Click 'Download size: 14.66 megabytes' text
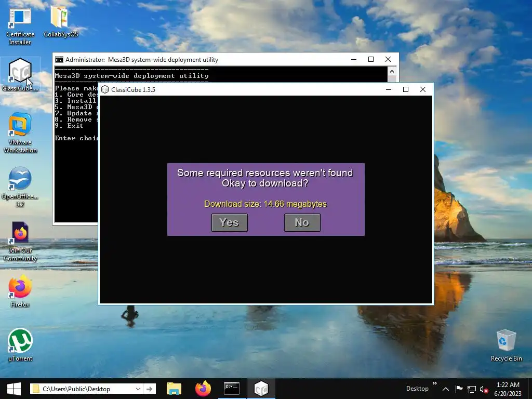The height and width of the screenshot is (399, 532). (265, 204)
